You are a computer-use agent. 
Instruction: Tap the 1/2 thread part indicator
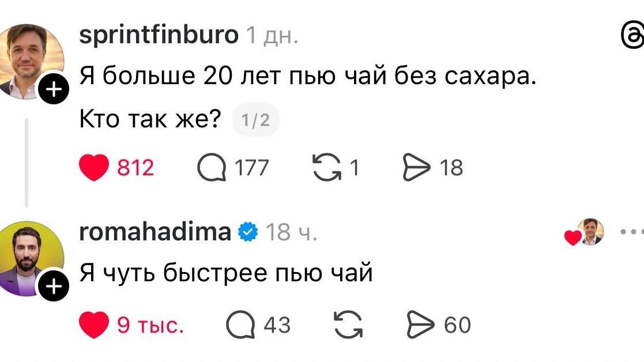pos(255,120)
